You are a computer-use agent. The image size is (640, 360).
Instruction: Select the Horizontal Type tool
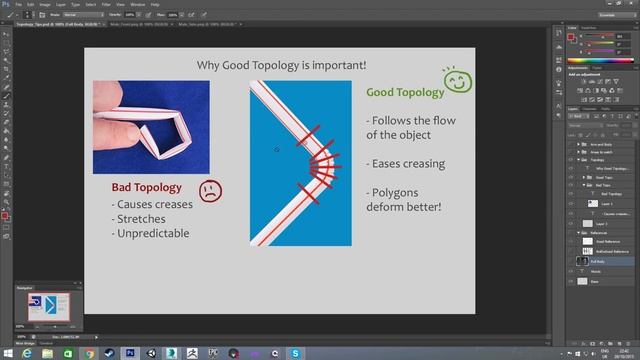6,167
